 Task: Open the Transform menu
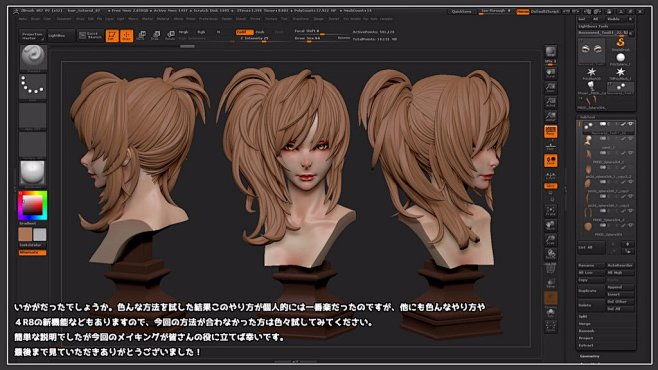pos(300,19)
